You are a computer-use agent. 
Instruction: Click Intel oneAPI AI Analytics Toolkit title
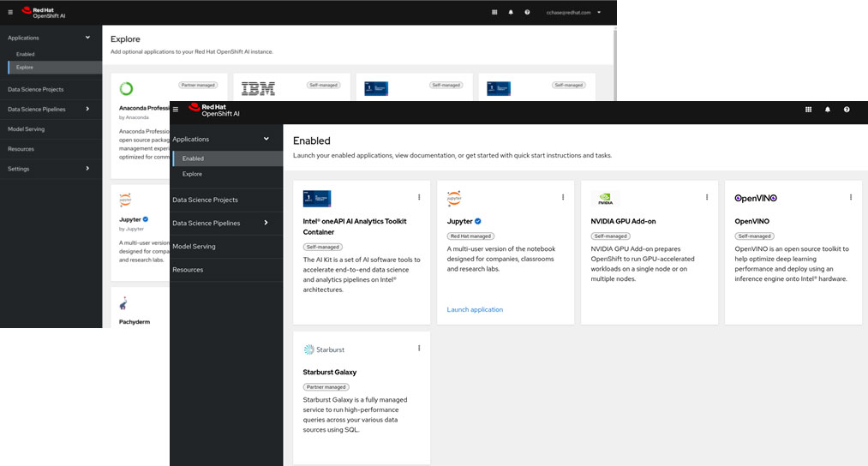tap(355, 226)
